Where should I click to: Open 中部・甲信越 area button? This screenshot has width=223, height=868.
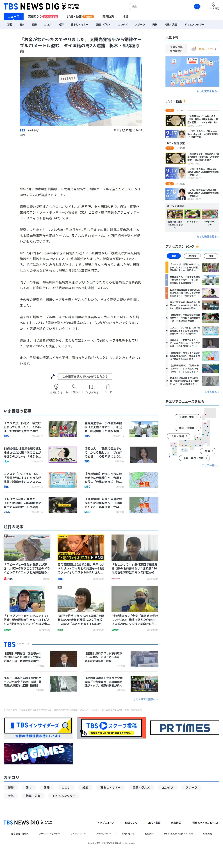(188, 428)
